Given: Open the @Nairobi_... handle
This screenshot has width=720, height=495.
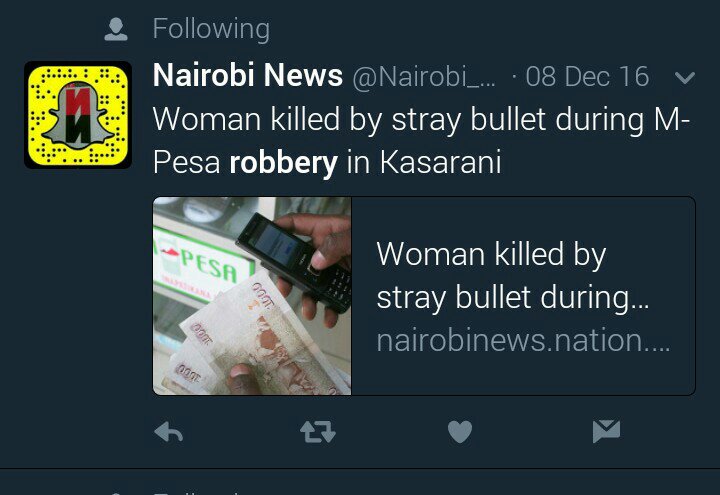Looking at the screenshot, I should (424, 77).
